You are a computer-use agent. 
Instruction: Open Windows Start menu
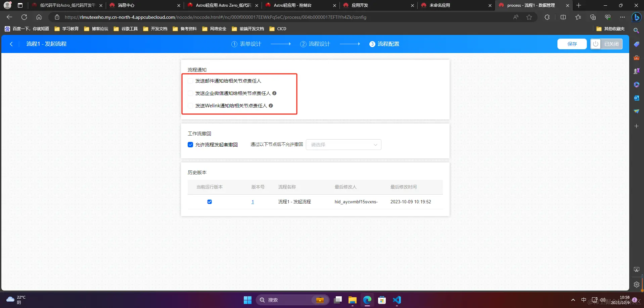(x=247, y=300)
